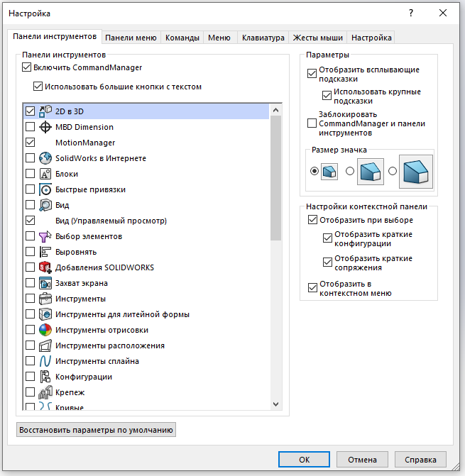Viewport: 465px width, 476px height.
Task: Select the Выбор элементов list row text
Action: pos(89,236)
